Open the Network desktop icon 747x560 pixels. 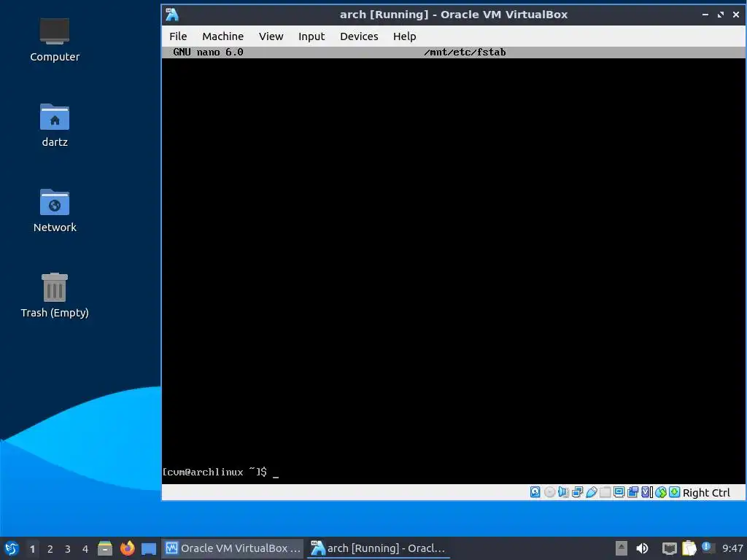pos(55,211)
